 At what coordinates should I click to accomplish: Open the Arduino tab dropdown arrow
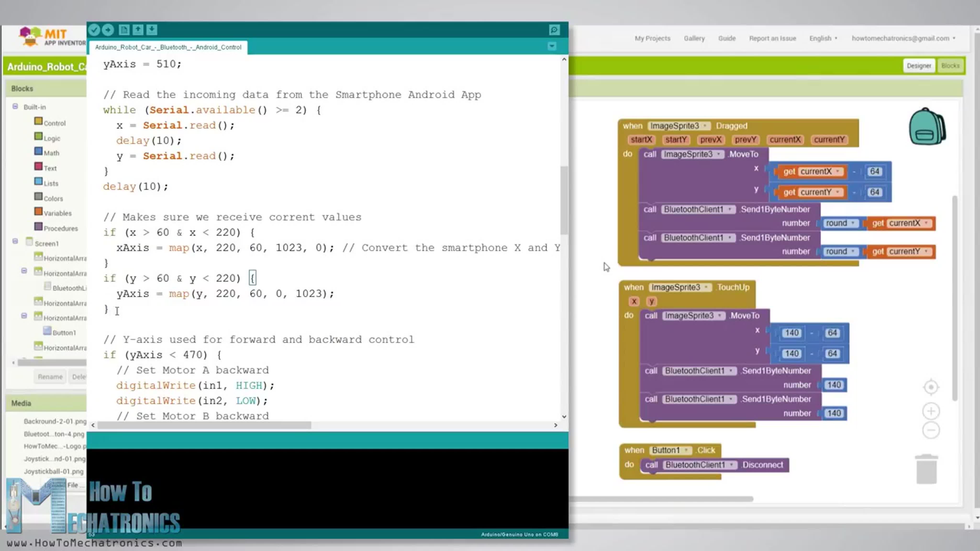click(x=552, y=46)
